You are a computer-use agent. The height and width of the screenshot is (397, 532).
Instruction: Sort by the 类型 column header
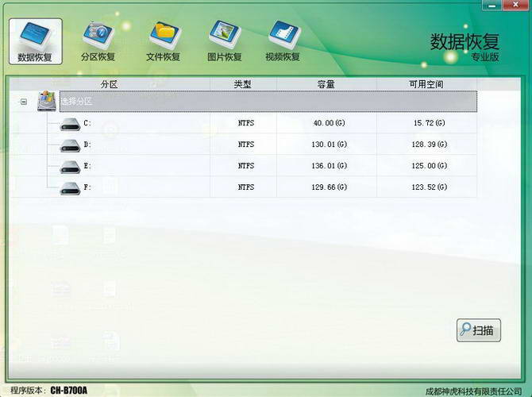(243, 84)
